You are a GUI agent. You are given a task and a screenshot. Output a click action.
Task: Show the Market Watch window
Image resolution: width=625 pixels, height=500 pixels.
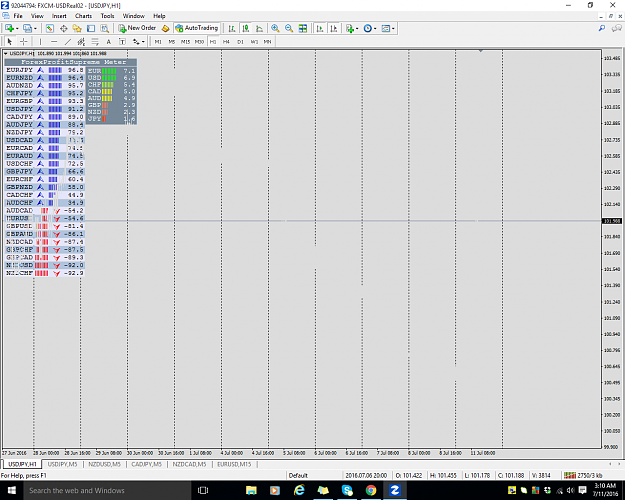49,28
